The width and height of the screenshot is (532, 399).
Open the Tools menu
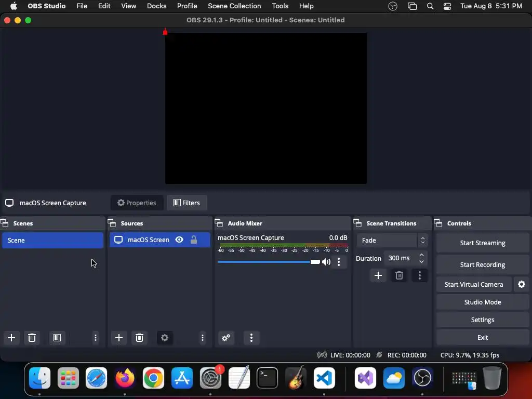[x=280, y=6]
